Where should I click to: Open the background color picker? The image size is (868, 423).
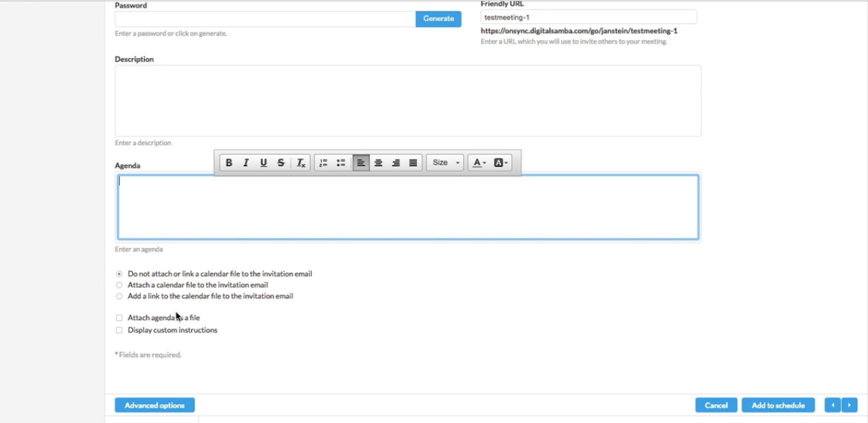coord(500,163)
